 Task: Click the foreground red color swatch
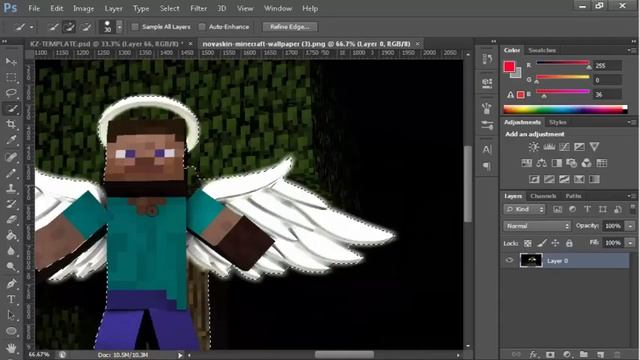[x=509, y=66]
